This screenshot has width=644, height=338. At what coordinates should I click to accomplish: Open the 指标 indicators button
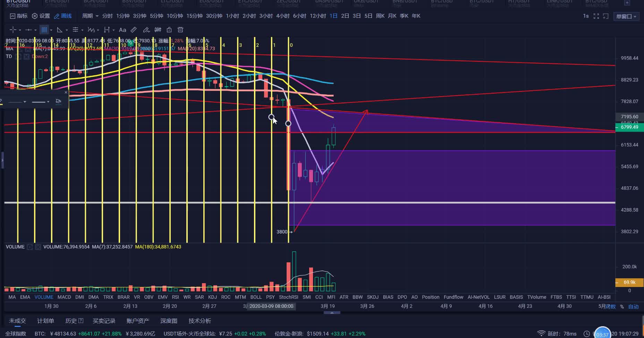click(x=19, y=16)
